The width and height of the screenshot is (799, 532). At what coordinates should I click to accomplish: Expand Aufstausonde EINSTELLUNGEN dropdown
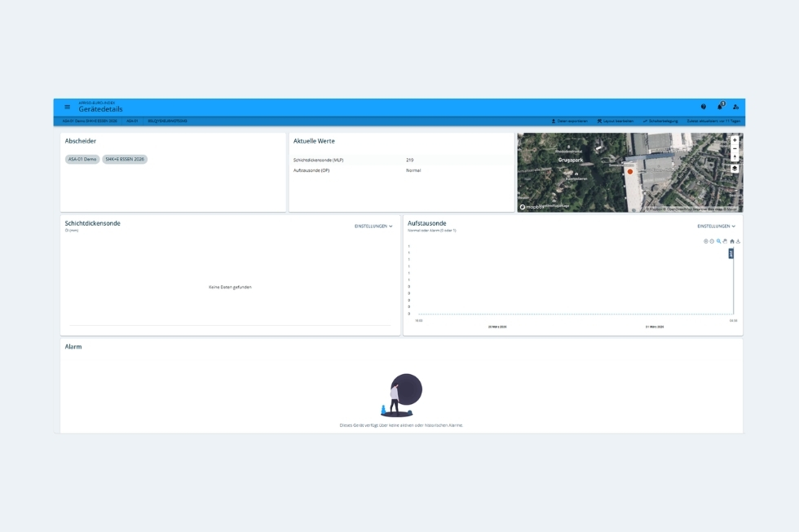click(717, 226)
